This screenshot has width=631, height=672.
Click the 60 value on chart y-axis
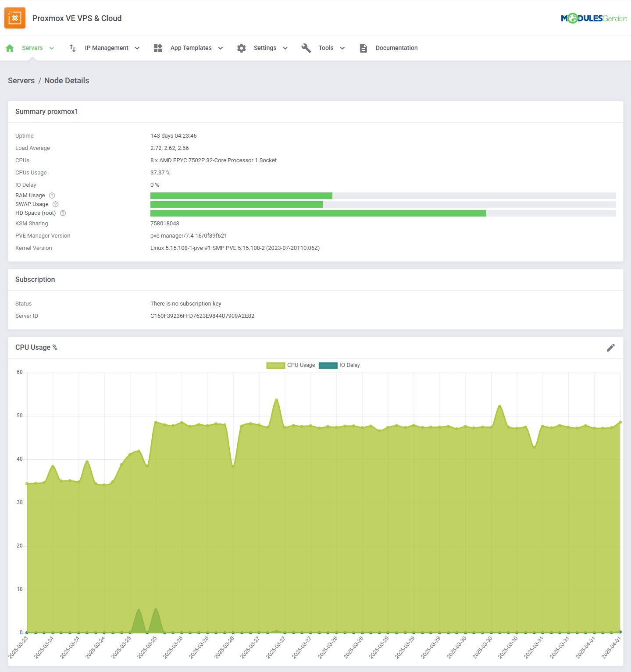20,372
